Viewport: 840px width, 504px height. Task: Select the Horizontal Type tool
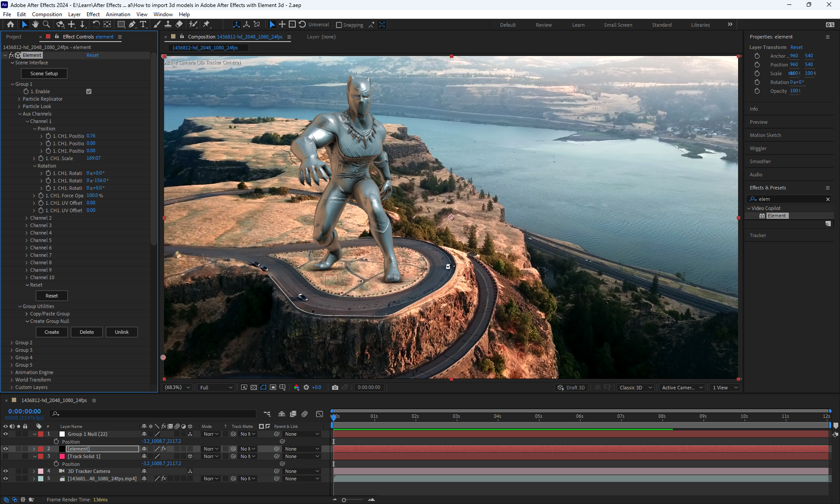pos(143,24)
